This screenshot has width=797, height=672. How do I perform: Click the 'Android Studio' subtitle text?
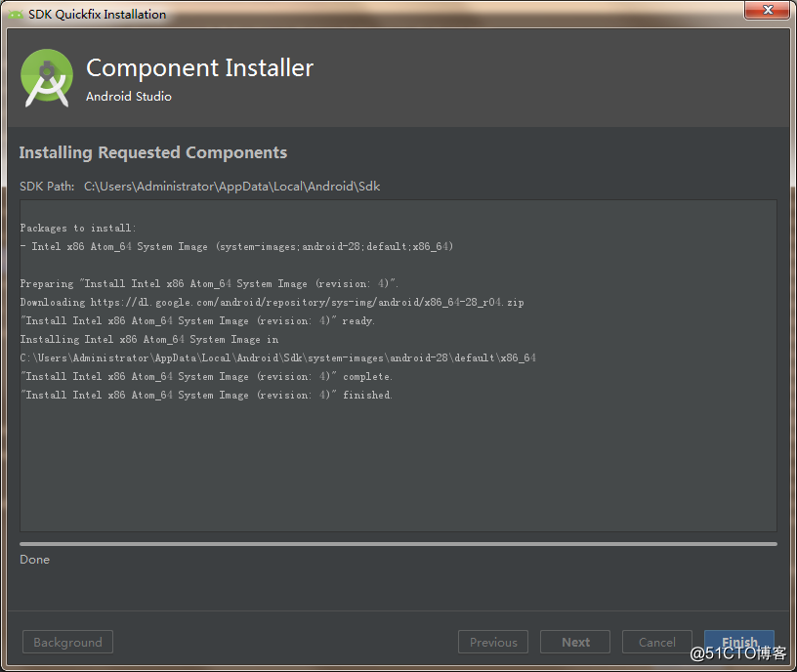(129, 96)
